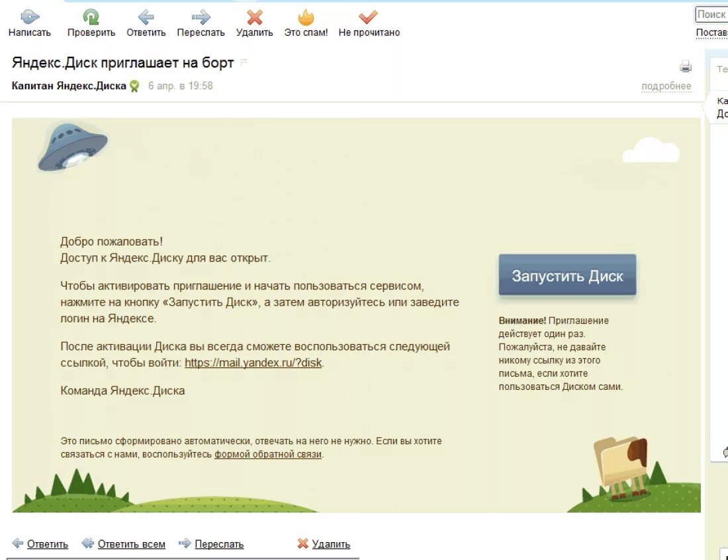Click the Написать compose icon
This screenshot has height=560, width=728.
tap(30, 17)
